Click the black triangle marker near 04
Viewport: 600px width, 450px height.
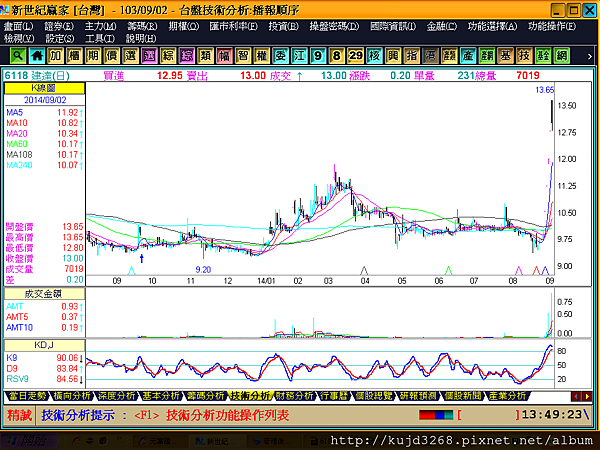[364, 271]
